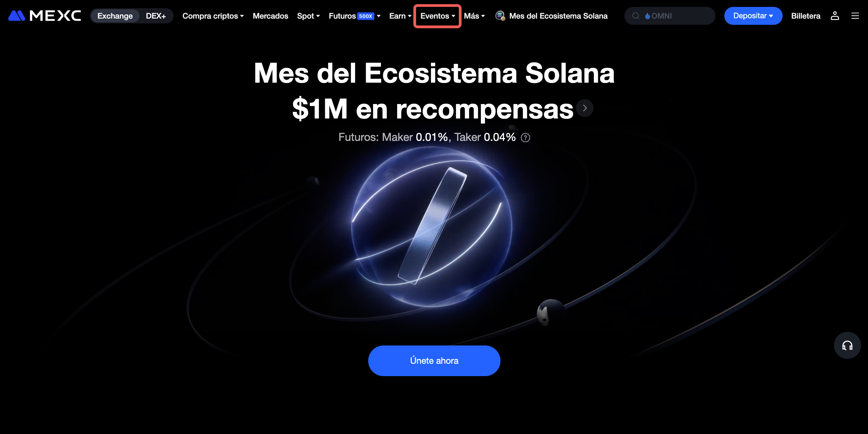Click the Solana ecosystem globe icon
The width and height of the screenshot is (868, 434).
click(x=500, y=16)
